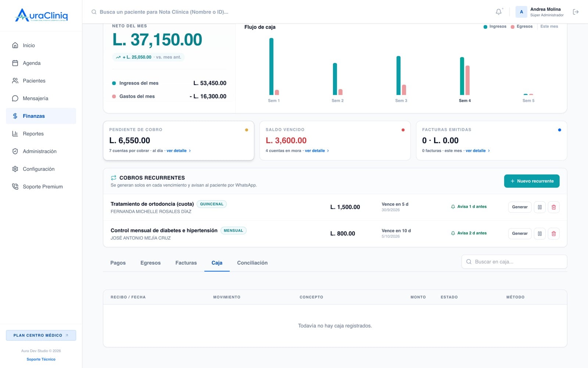Click the Reportes bar chart icon
This screenshot has width=588, height=368.
pyautogui.click(x=15, y=134)
